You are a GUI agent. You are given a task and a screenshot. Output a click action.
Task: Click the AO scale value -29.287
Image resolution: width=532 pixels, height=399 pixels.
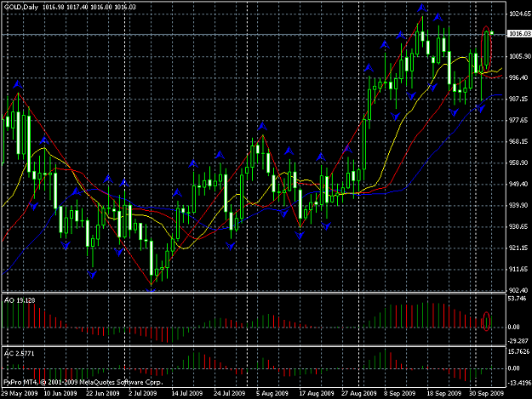coord(518,340)
